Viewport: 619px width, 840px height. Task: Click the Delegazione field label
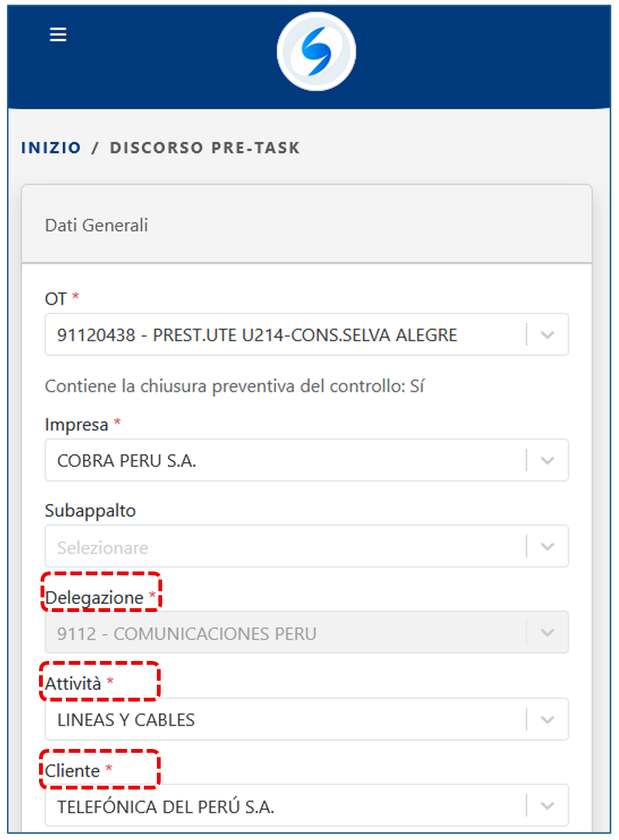(94, 598)
